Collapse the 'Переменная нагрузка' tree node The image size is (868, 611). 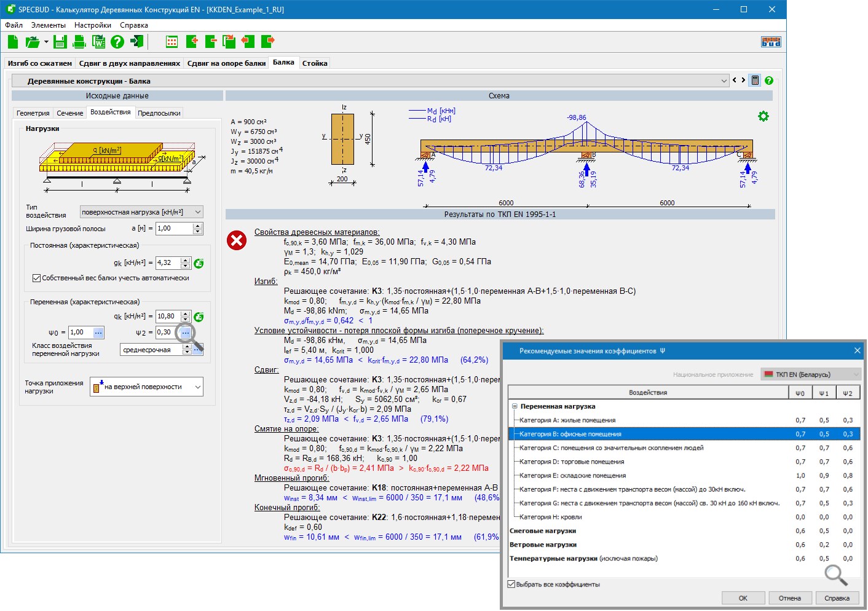(x=515, y=406)
